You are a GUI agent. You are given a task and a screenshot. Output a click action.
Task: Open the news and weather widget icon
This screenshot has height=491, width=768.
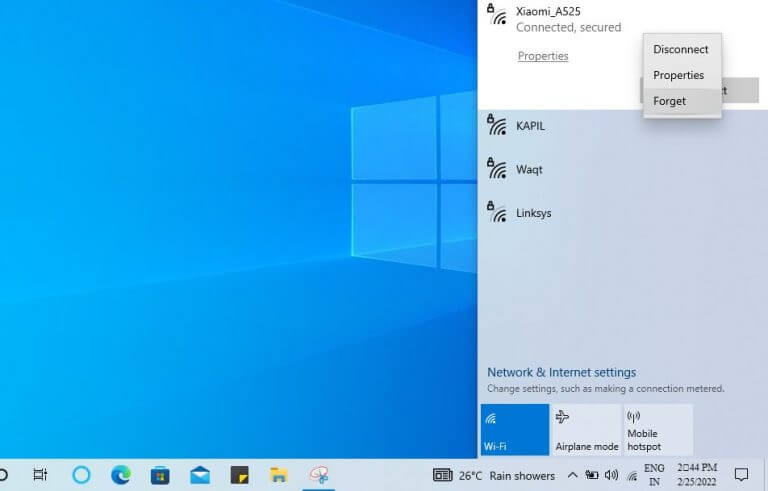point(442,475)
